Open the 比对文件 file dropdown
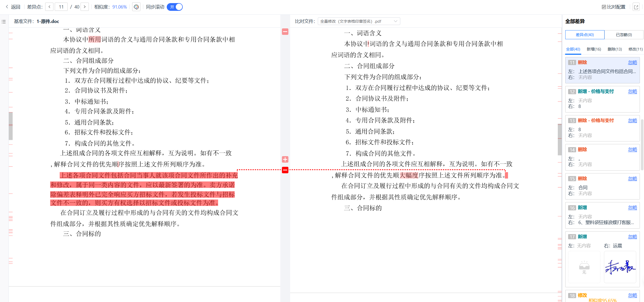Image resolution: width=644 pixels, height=302 pixels. point(359,21)
